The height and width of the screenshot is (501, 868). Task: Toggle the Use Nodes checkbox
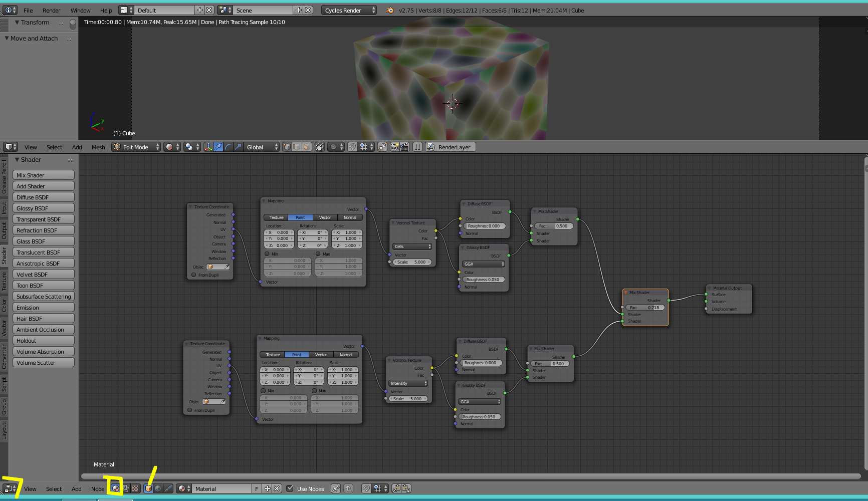point(290,488)
